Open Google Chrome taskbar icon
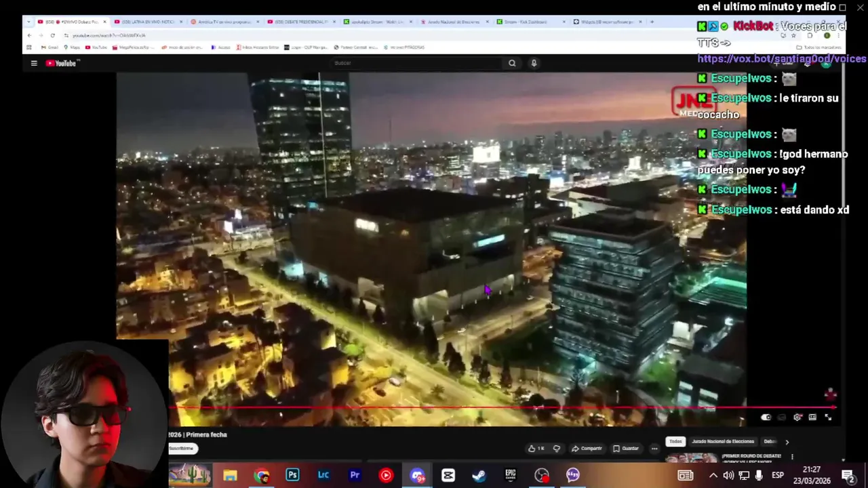This screenshot has width=868, height=488. click(x=261, y=475)
